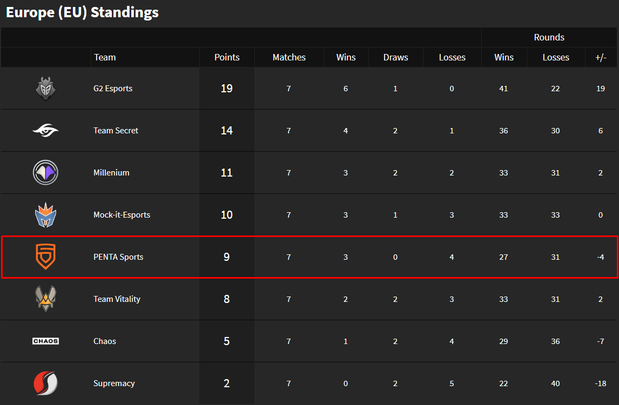Select the Millenium round purple logo
Viewport: 619px width, 405px height.
pos(45,172)
